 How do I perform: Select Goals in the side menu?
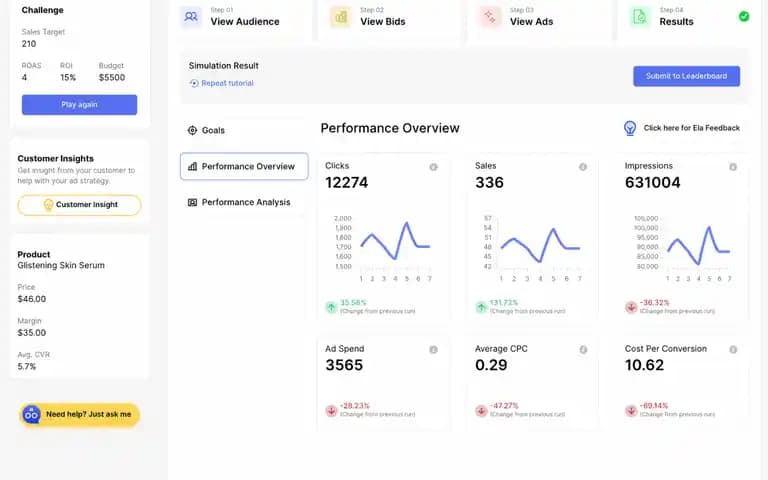point(244,130)
